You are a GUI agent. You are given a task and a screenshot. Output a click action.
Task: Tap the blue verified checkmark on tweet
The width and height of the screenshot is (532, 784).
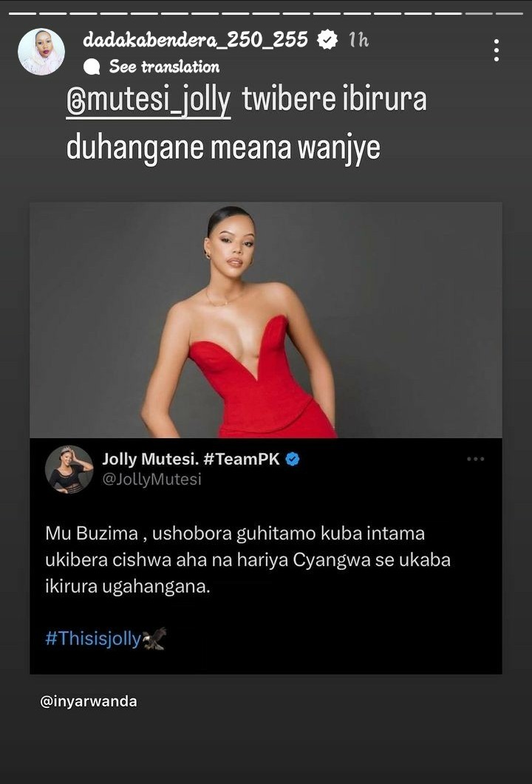click(x=293, y=459)
